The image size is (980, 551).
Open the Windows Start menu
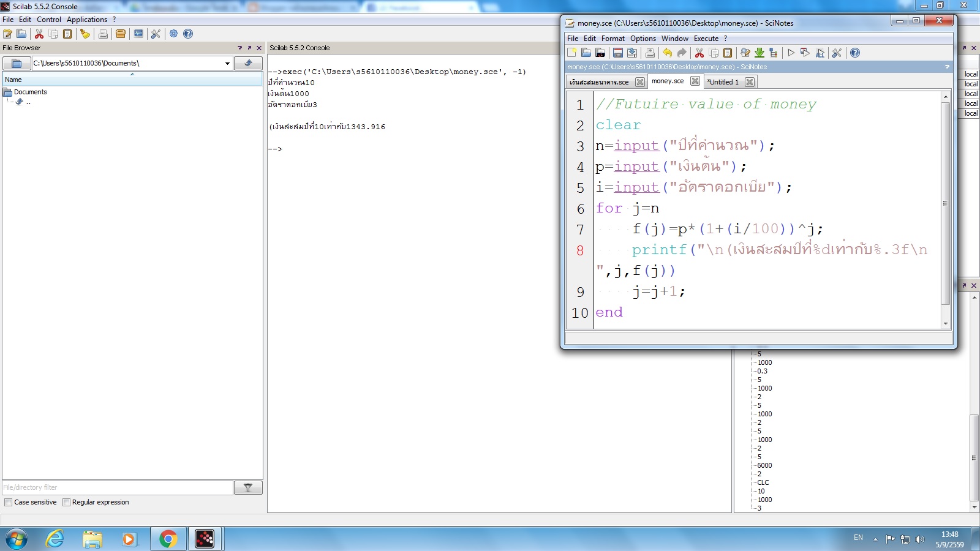click(17, 539)
